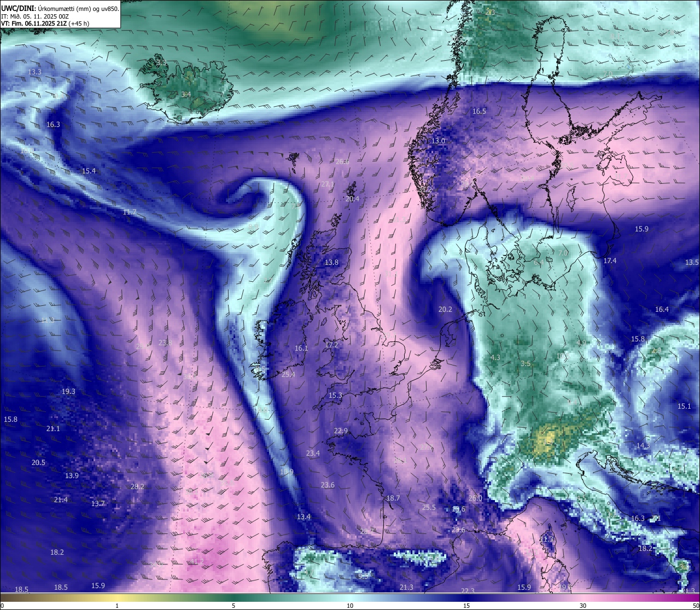Click the 10 tick on the color scale

pyautogui.click(x=350, y=606)
